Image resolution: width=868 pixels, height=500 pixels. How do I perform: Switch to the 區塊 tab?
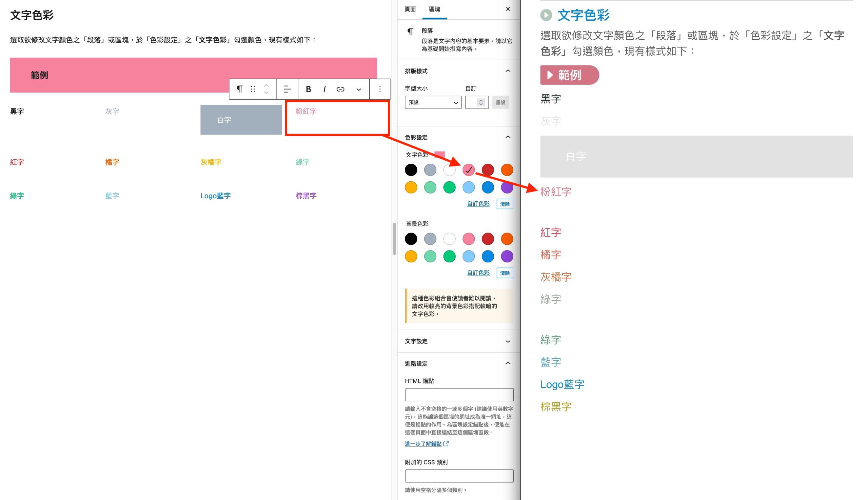435,9
